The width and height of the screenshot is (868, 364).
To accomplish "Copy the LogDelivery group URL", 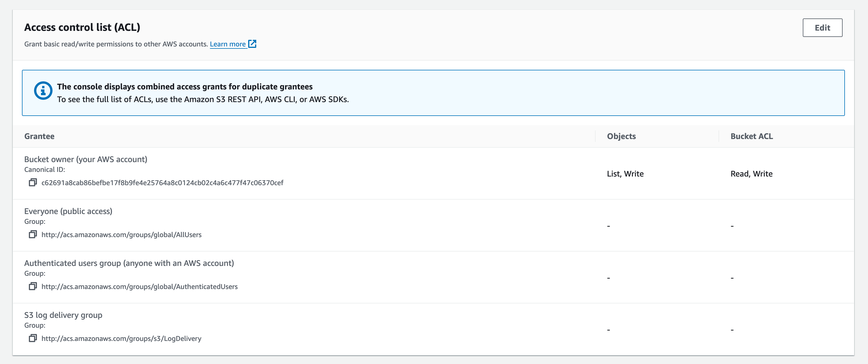I will click(x=33, y=338).
